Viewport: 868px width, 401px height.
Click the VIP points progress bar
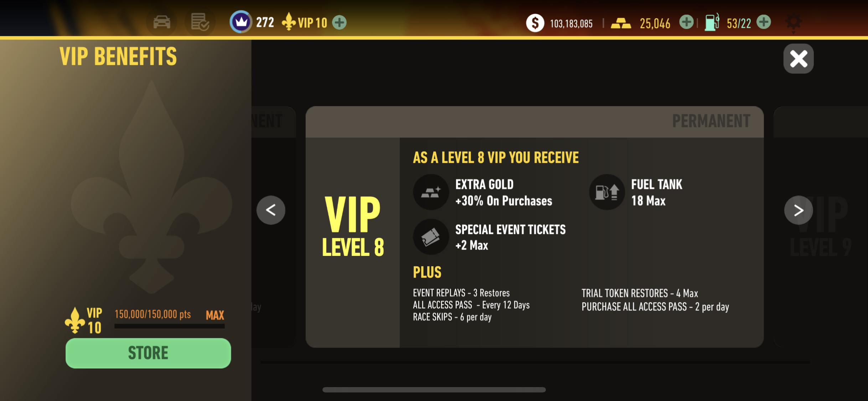170,326
